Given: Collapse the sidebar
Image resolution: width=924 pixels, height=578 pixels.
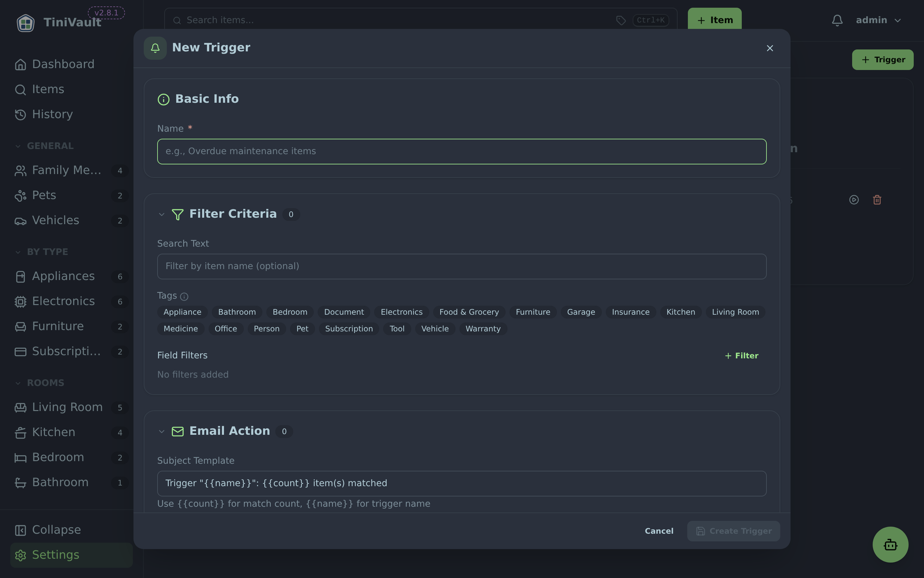Looking at the screenshot, I should (72, 530).
